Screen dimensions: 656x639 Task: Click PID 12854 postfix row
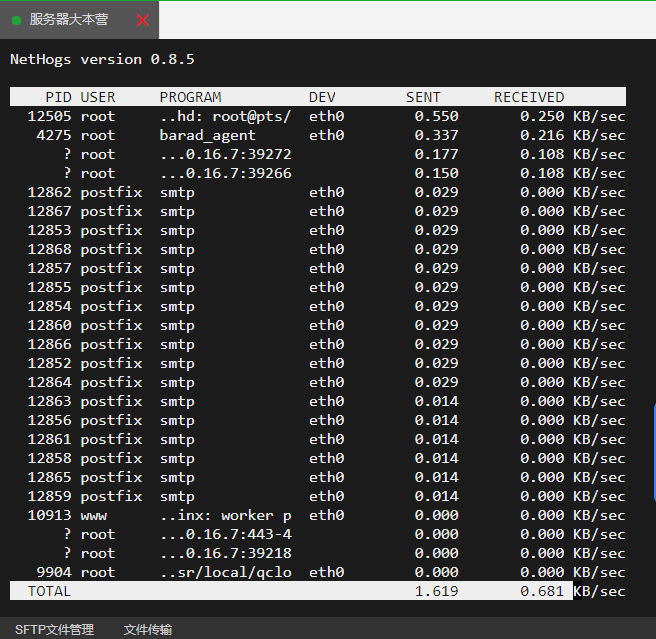(318, 306)
